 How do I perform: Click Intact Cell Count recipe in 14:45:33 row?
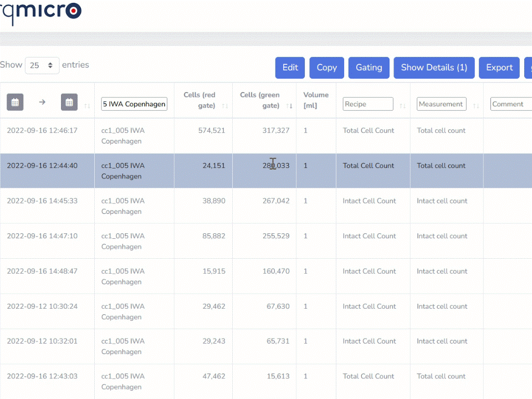369,201
